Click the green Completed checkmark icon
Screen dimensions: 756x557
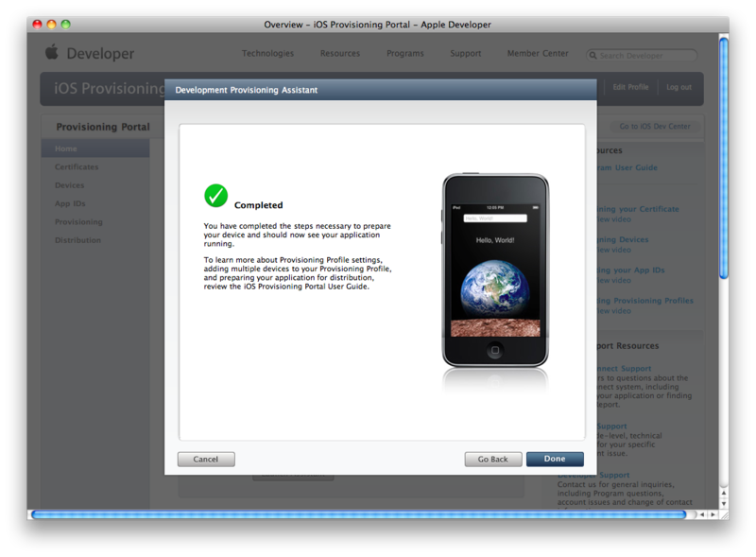point(216,196)
